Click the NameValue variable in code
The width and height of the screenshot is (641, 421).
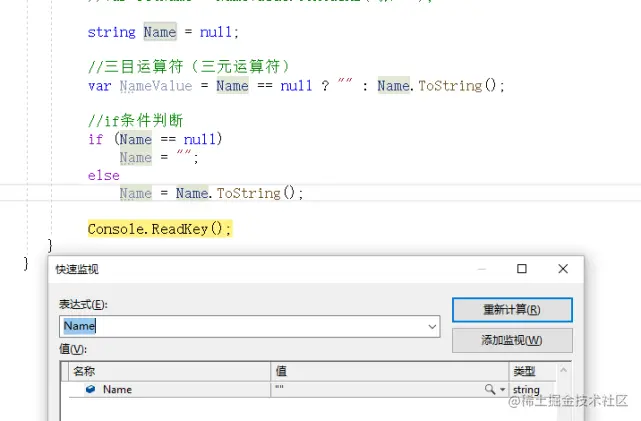pyautogui.click(x=156, y=86)
